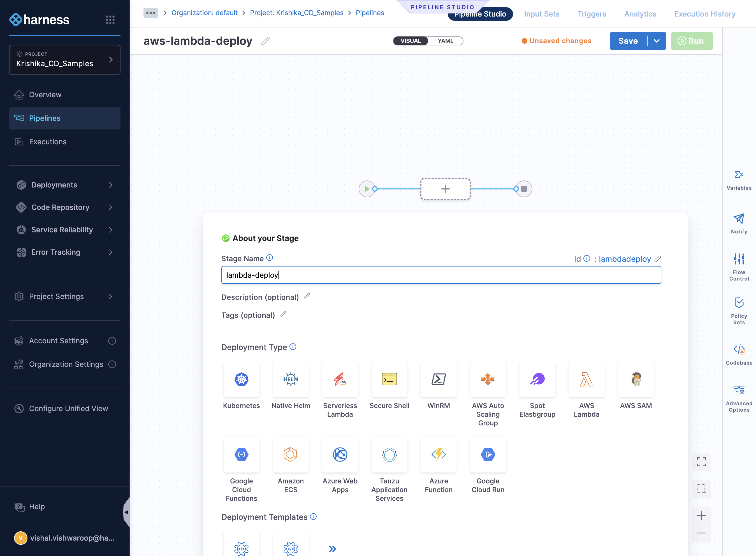This screenshot has height=556, width=756.
Task: Expand Error Tracking section
Action: pos(65,252)
